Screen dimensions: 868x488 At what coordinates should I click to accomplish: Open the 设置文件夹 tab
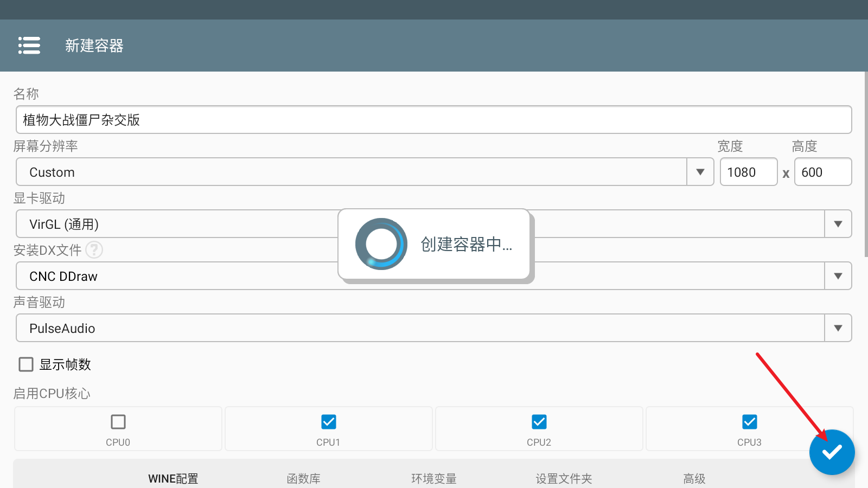564,478
